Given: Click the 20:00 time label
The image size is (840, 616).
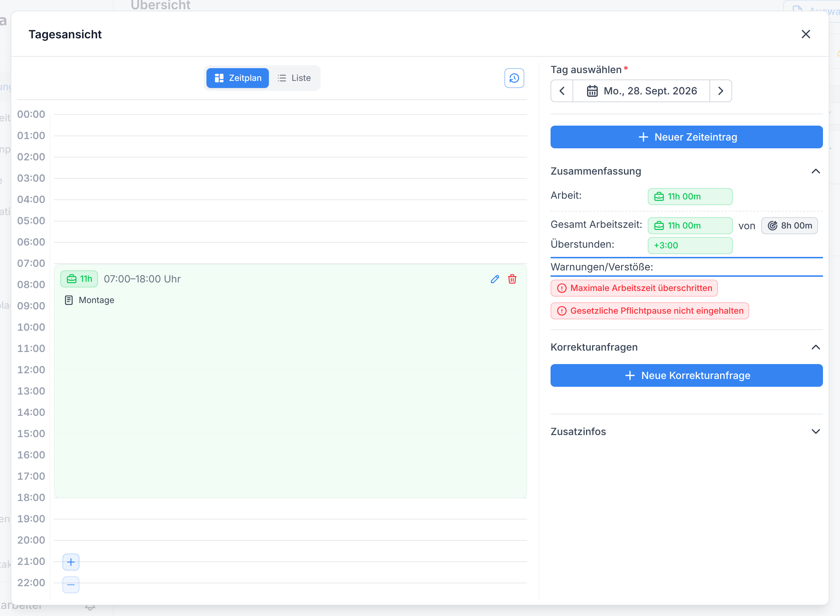Looking at the screenshot, I should pos(31,540).
